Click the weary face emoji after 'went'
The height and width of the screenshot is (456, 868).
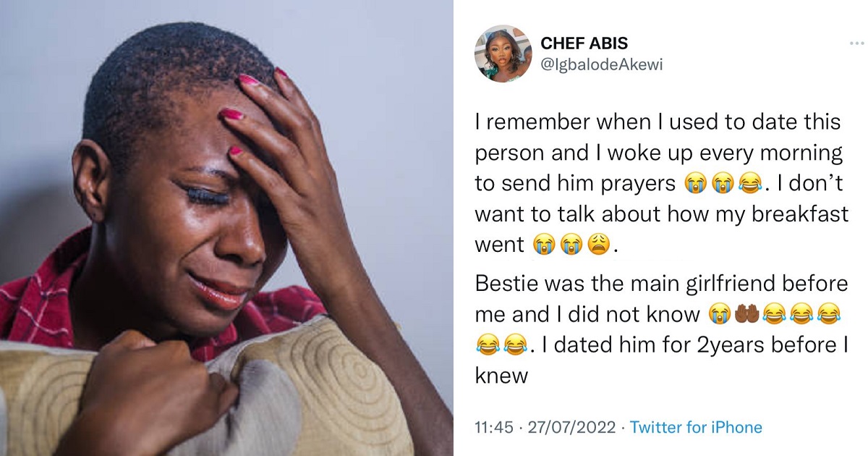tap(601, 246)
